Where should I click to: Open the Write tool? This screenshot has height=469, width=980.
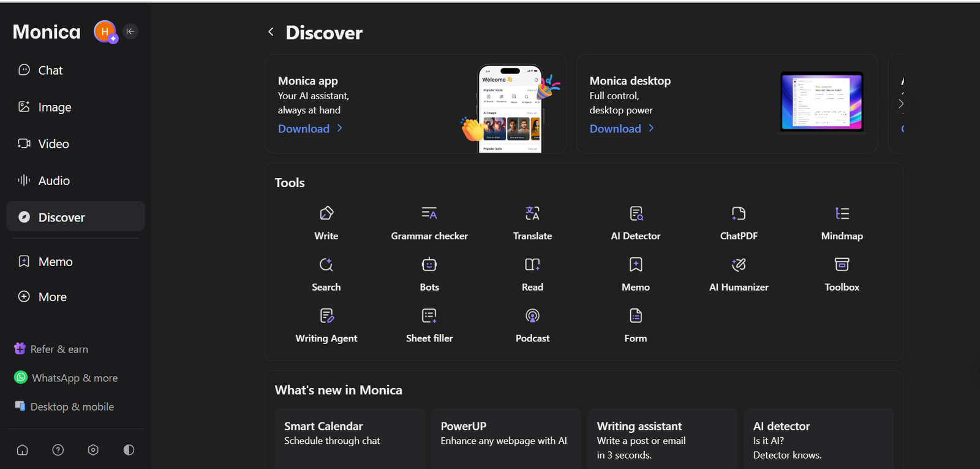coord(326,223)
